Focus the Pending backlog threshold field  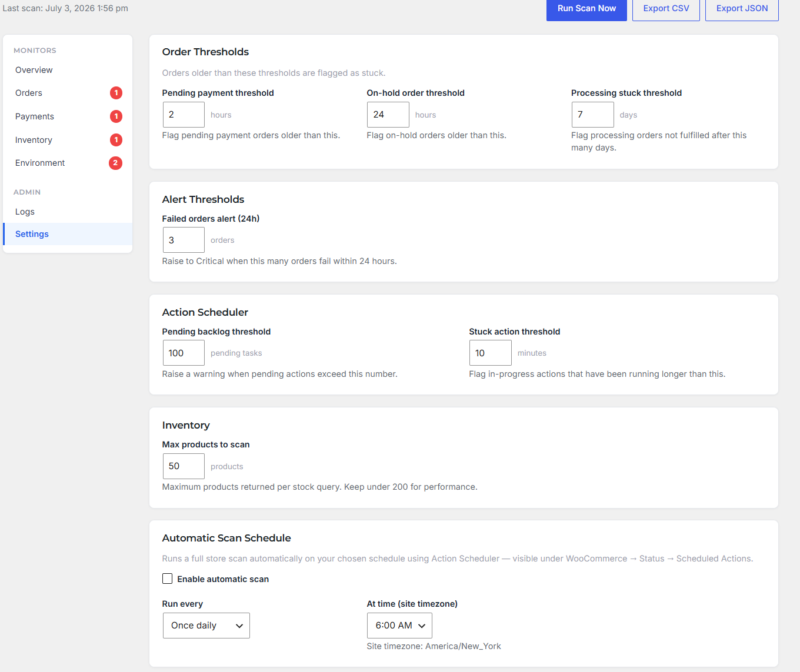click(184, 353)
